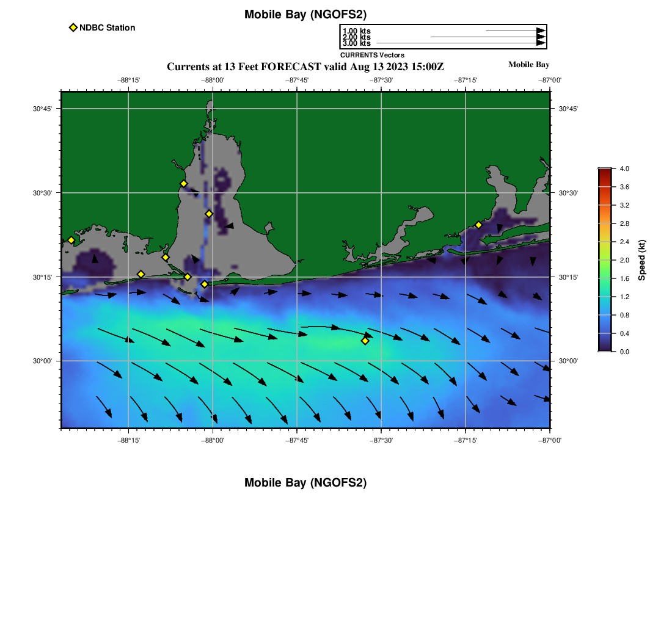
Task: Click the westernmost NDBC station diamond
Action: click(x=71, y=240)
